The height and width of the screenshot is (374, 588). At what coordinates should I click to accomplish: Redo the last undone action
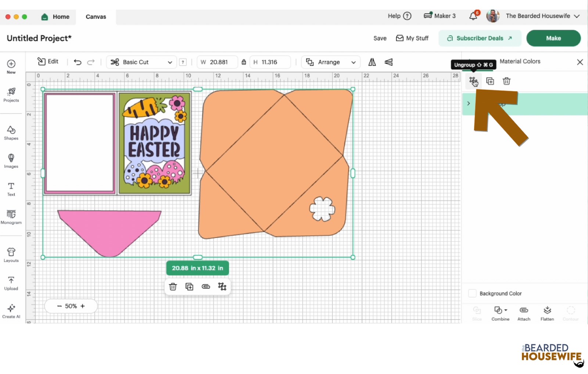[91, 62]
